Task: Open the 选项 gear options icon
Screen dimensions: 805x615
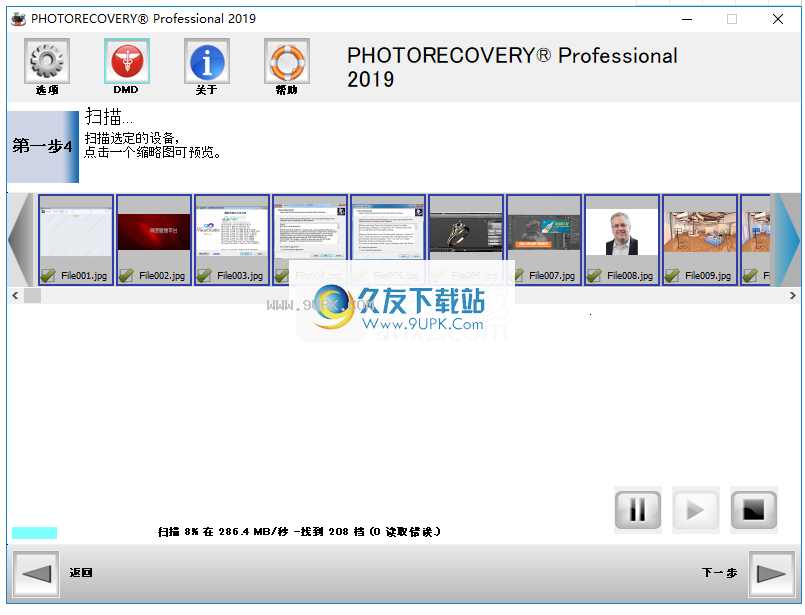Action: 47,61
